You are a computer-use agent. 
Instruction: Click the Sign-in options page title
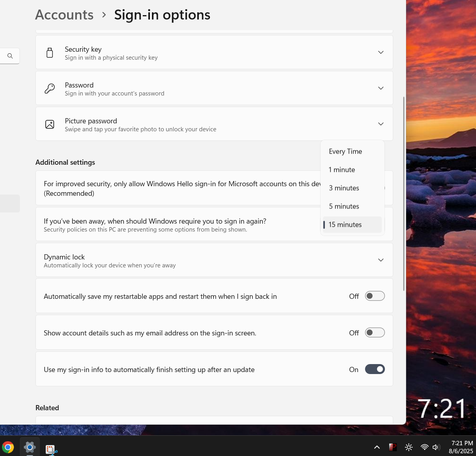pyautogui.click(x=162, y=15)
